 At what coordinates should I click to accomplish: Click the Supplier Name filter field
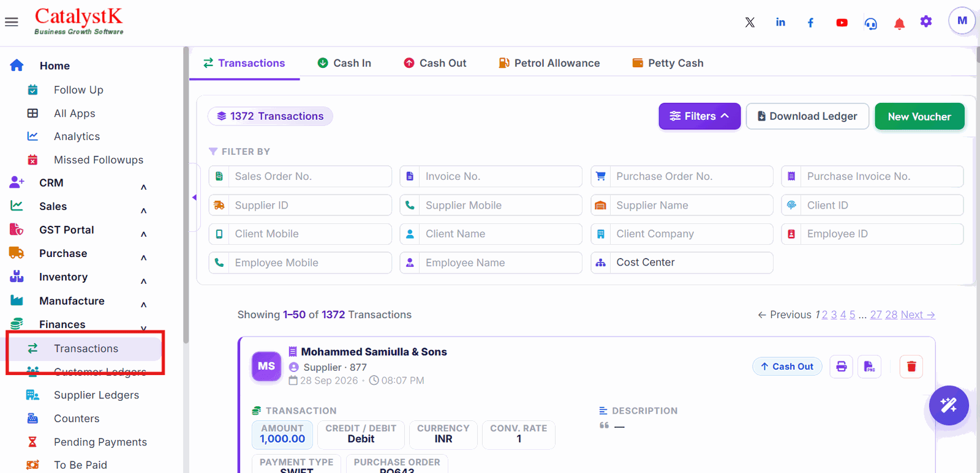tap(682, 205)
